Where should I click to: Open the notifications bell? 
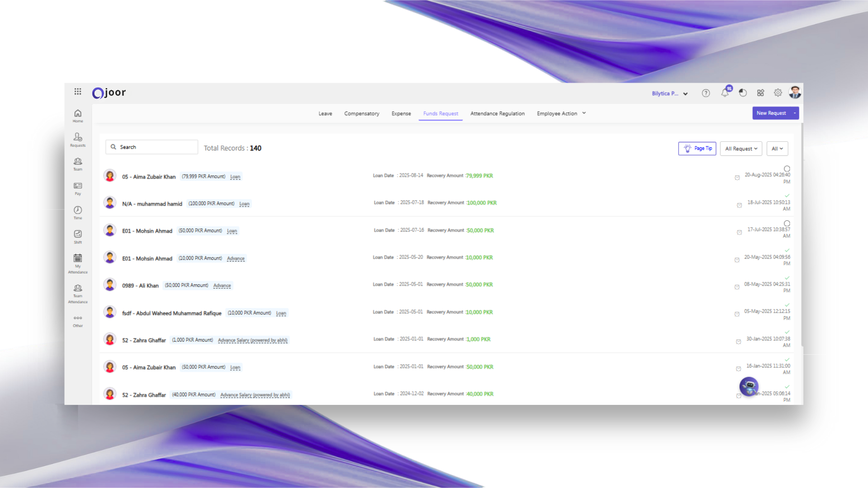pos(725,93)
